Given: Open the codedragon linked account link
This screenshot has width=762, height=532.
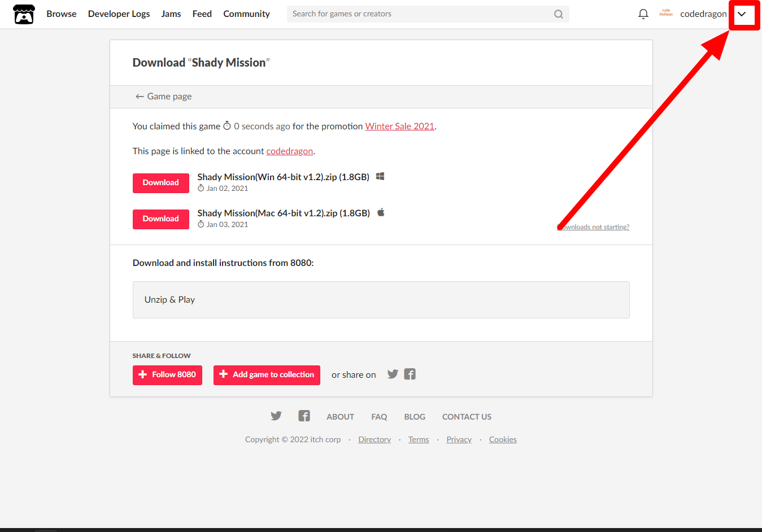Looking at the screenshot, I should point(290,151).
